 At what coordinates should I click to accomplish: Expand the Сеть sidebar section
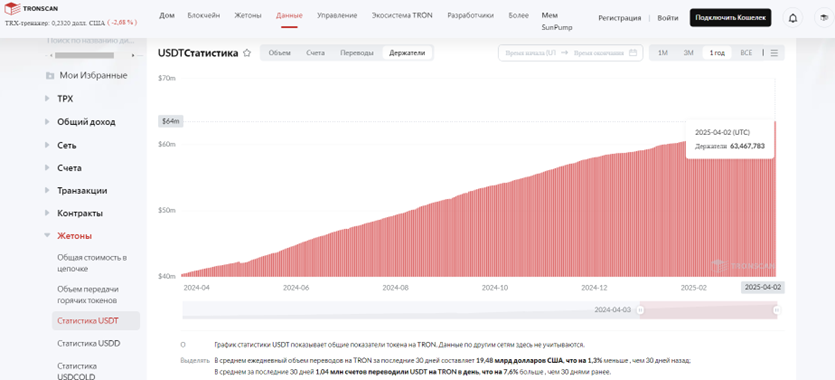tap(67, 145)
